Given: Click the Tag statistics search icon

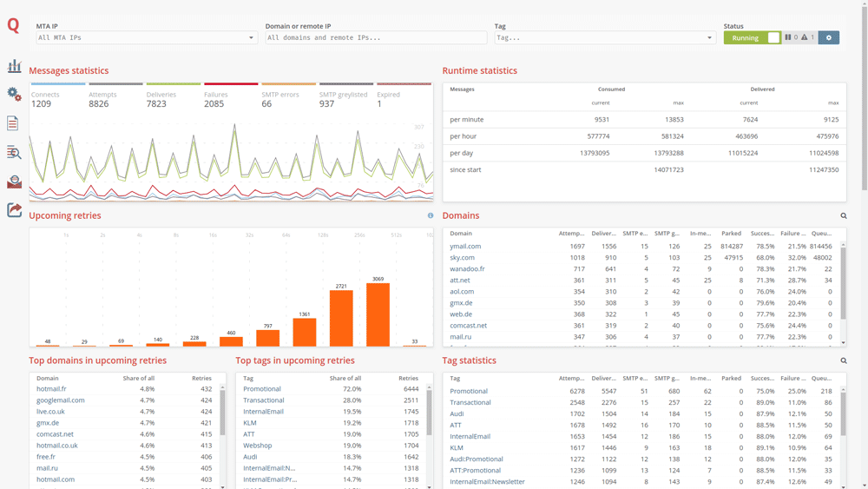Looking at the screenshot, I should point(843,360).
